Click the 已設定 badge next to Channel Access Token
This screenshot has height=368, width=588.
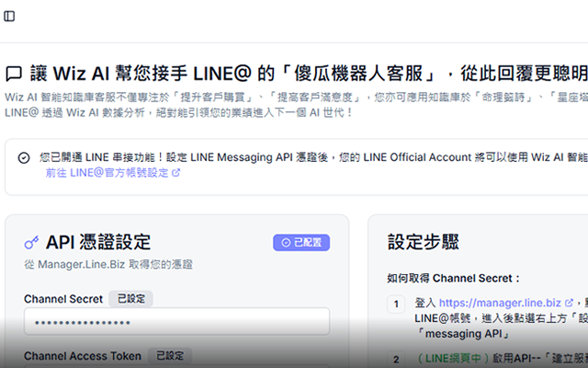tap(169, 355)
